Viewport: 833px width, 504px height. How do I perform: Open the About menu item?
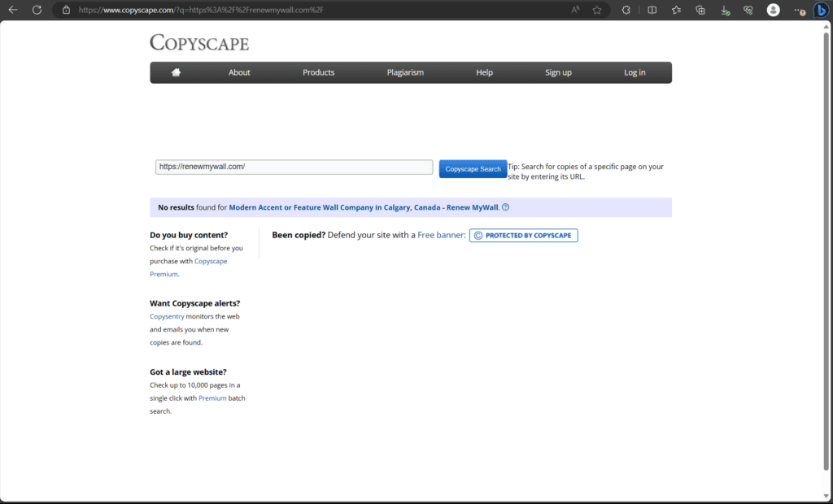tap(239, 72)
